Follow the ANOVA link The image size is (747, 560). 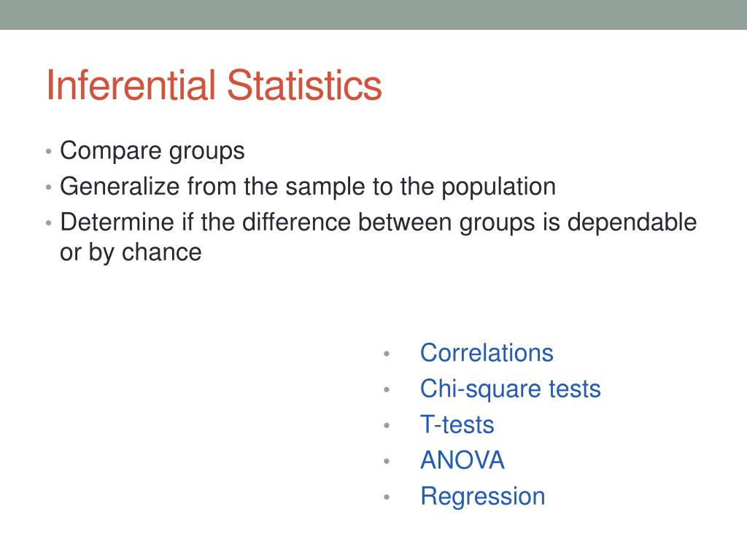(x=462, y=461)
